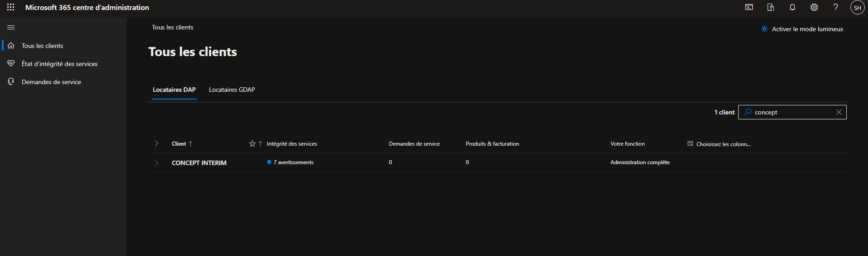Click the Intégrité des services header
The width and height of the screenshot is (868, 256).
(x=292, y=144)
